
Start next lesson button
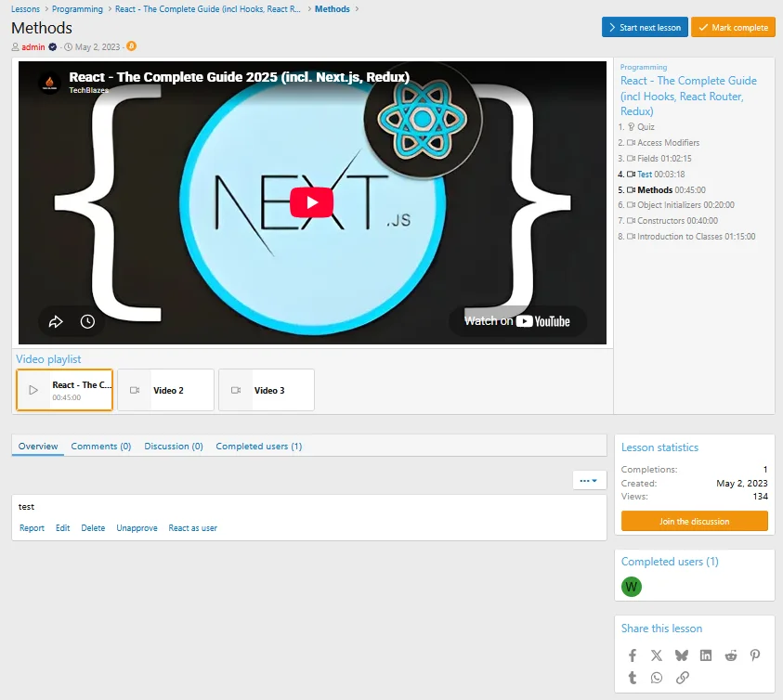point(645,28)
